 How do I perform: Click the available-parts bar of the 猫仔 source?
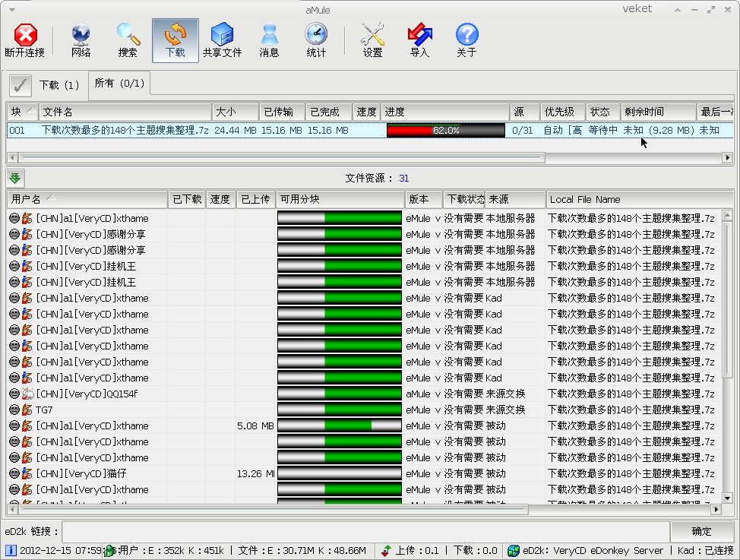click(340, 473)
